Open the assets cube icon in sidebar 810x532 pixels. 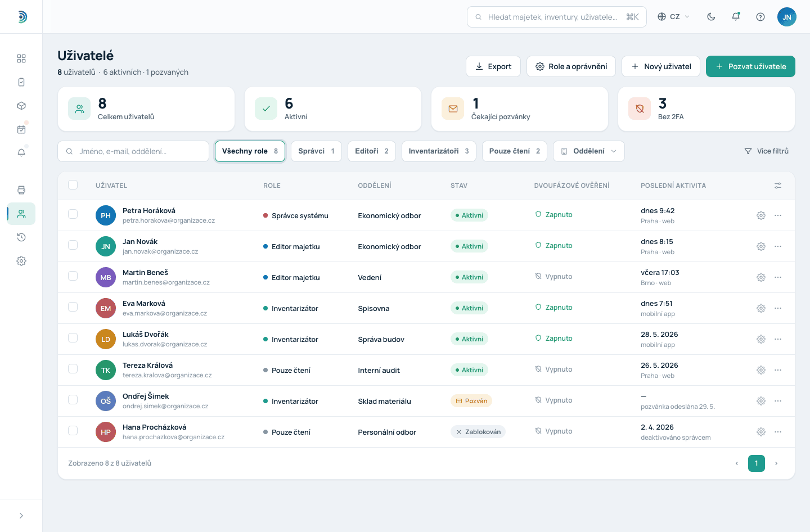(x=21, y=106)
